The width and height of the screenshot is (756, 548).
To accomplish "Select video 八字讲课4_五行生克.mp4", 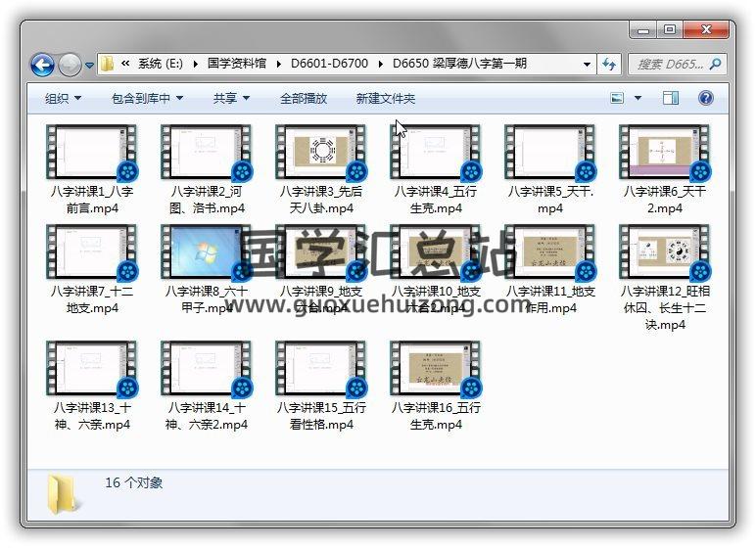I will tap(436, 169).
